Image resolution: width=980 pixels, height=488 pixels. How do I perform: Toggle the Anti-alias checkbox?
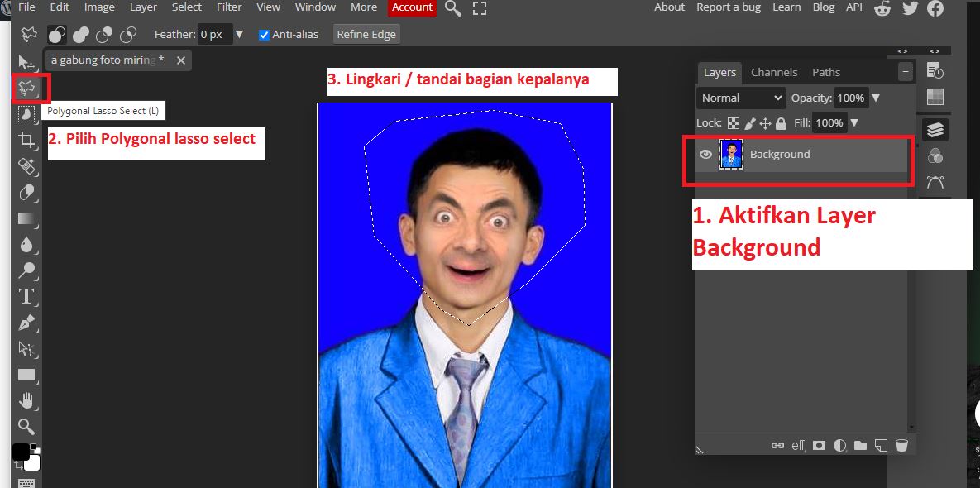265,35
